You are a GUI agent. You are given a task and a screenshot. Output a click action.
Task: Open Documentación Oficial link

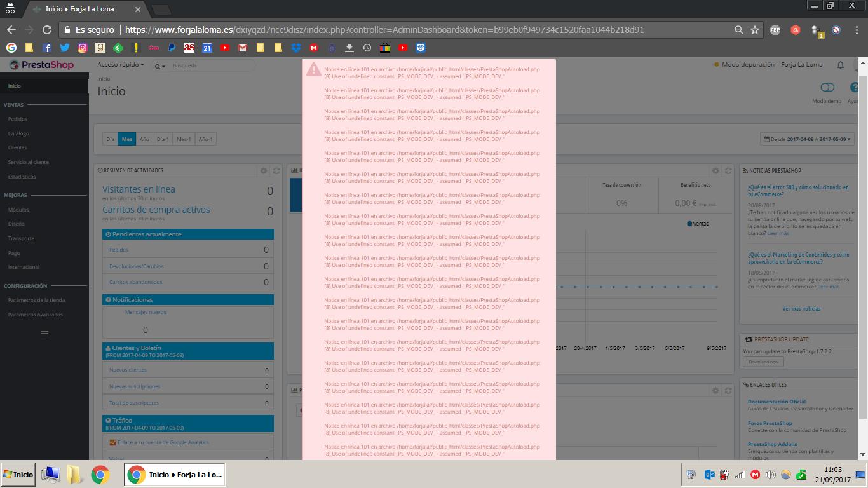pyautogui.click(x=776, y=402)
